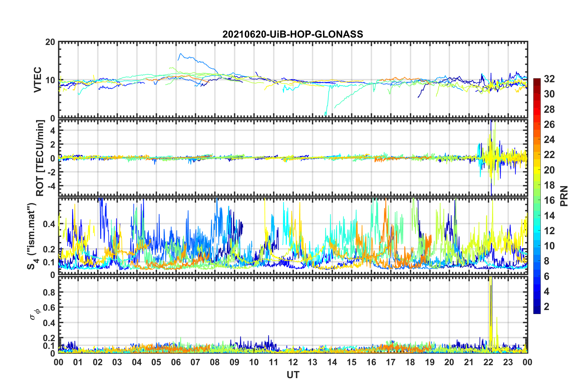586x392 pixels.
Task: Click the yellow PRN 20 colorbar section
Action: coord(537,170)
